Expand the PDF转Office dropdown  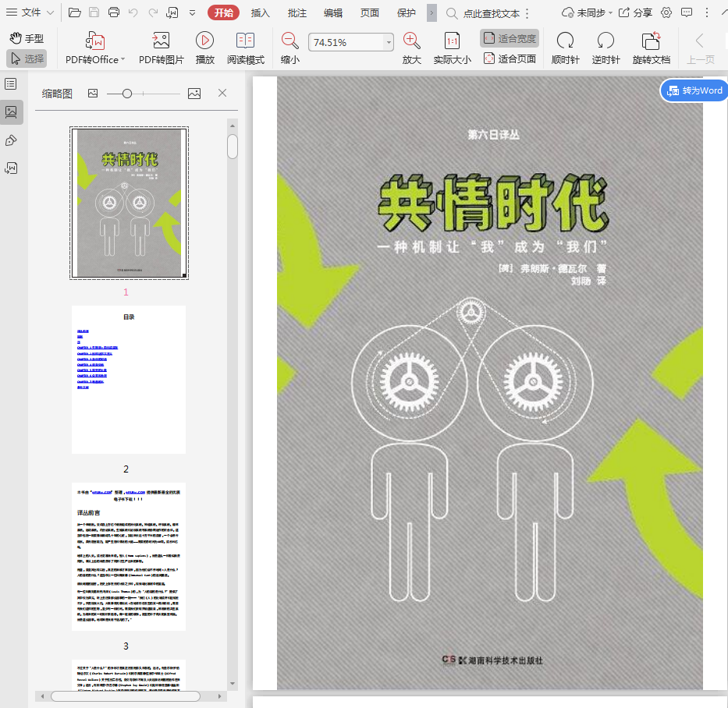pyautogui.click(x=123, y=59)
